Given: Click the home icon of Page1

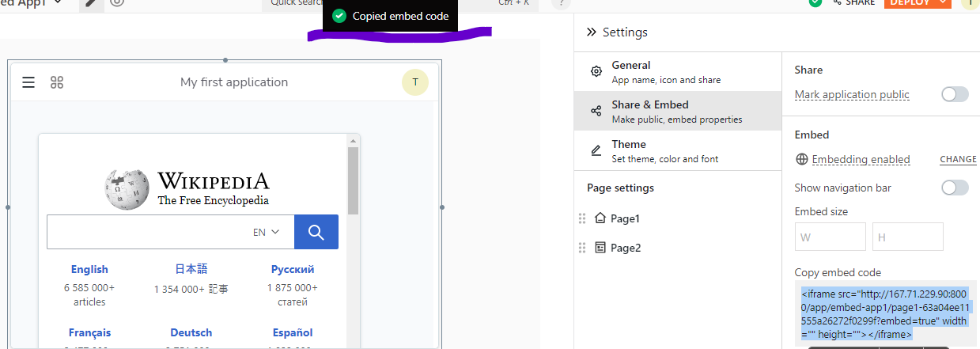Looking at the screenshot, I should [600, 218].
